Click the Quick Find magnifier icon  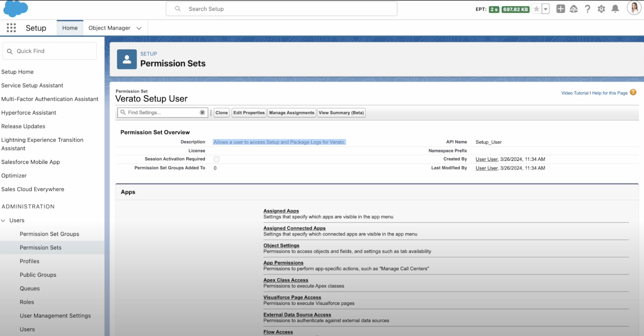(x=10, y=51)
